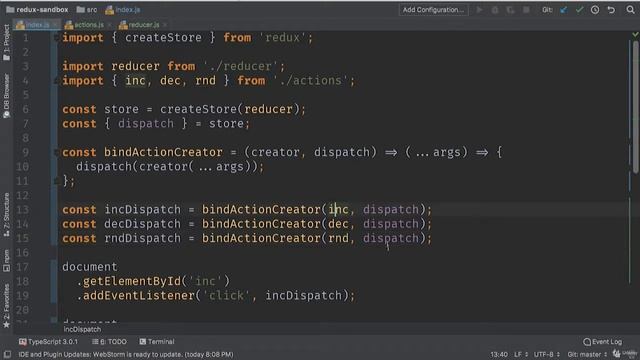The height and width of the screenshot is (360, 640).
Task: Click 'document' on line 17
Action: click(x=90, y=267)
